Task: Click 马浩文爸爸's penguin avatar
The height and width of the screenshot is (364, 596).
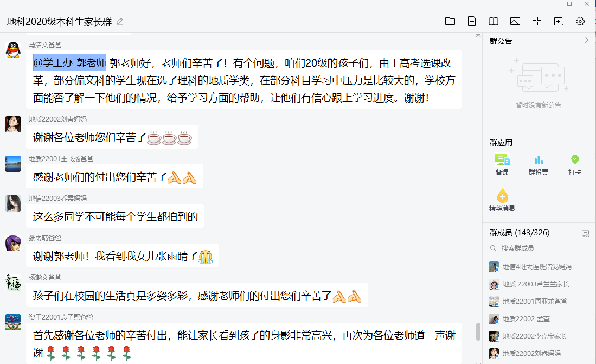Action: pyautogui.click(x=13, y=49)
